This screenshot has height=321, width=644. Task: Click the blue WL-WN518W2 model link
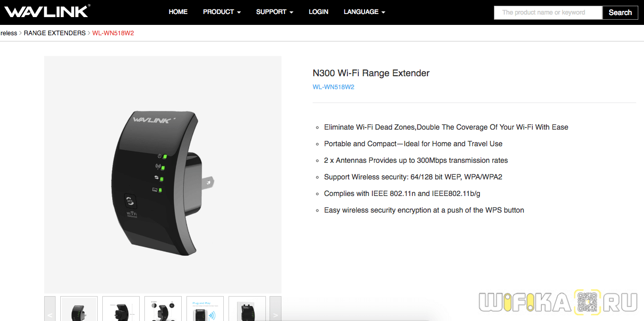click(x=333, y=87)
